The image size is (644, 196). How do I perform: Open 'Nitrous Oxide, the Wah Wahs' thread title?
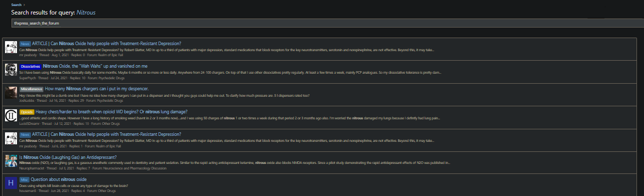[95, 66]
